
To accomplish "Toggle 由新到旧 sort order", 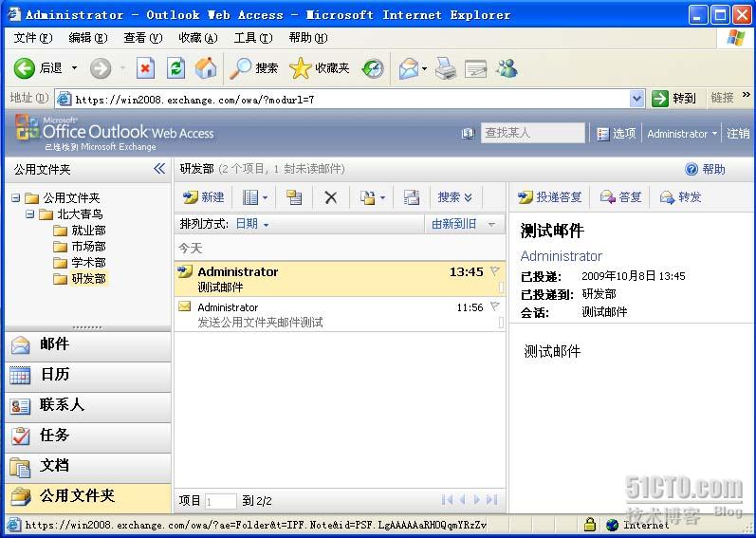I will click(463, 224).
